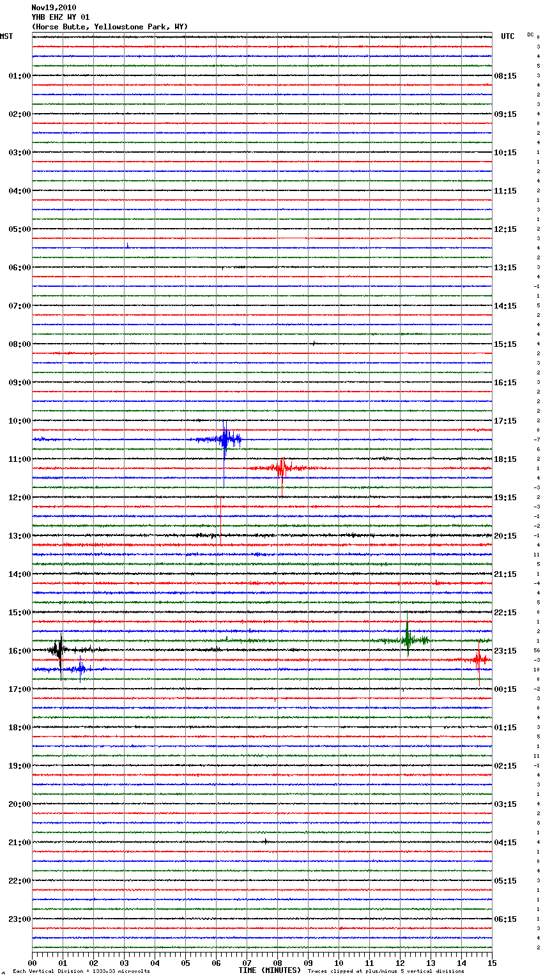Select the MST time label '23:00'
This screenshot has height=980, width=543.
tap(20, 919)
